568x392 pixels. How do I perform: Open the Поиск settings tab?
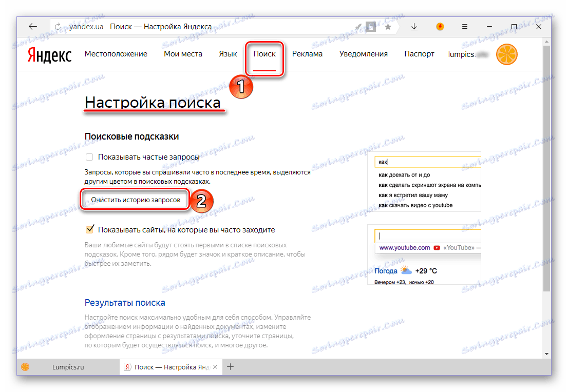(264, 54)
